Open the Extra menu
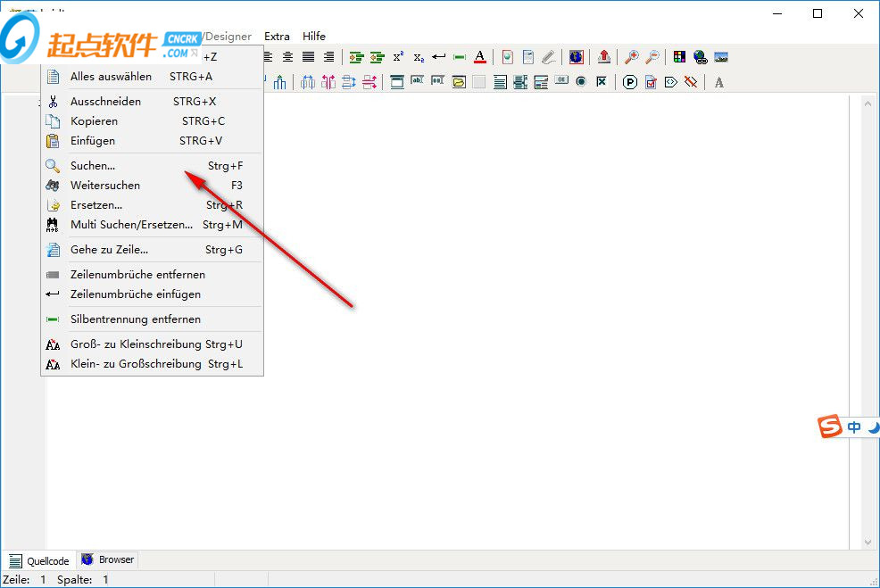This screenshot has height=588, width=880. point(277,36)
